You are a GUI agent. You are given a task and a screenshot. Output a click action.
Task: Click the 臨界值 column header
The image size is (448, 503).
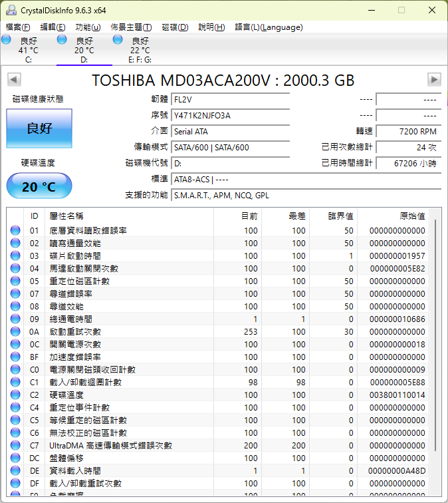pyautogui.click(x=334, y=216)
